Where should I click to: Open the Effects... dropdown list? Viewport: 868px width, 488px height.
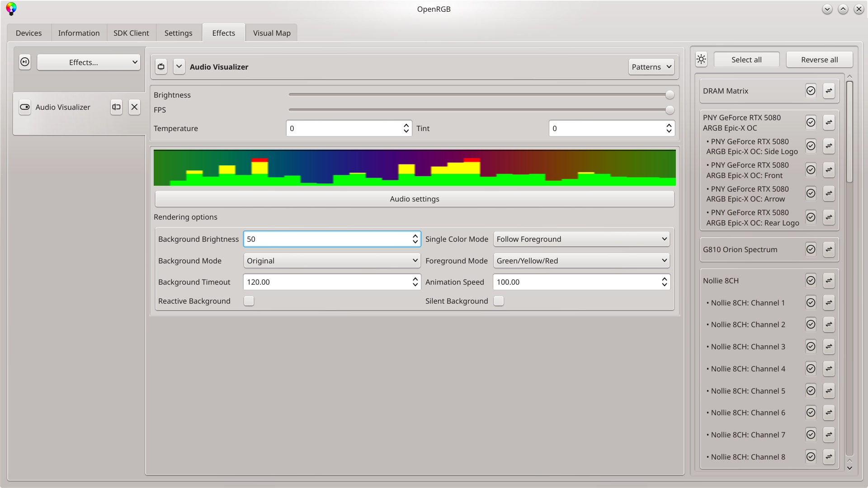point(89,62)
